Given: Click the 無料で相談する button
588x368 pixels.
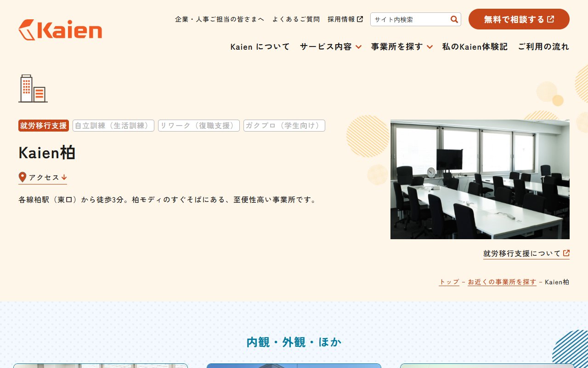Looking at the screenshot, I should tap(519, 19).
